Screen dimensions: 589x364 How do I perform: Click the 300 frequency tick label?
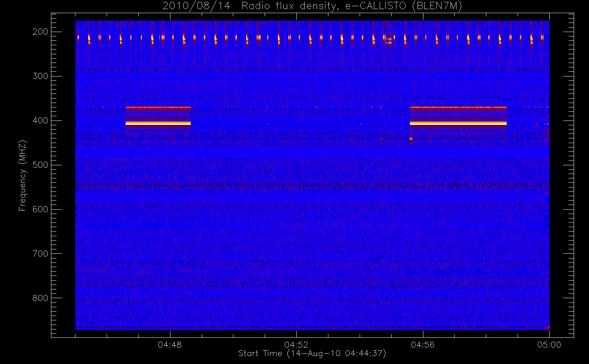click(x=40, y=76)
